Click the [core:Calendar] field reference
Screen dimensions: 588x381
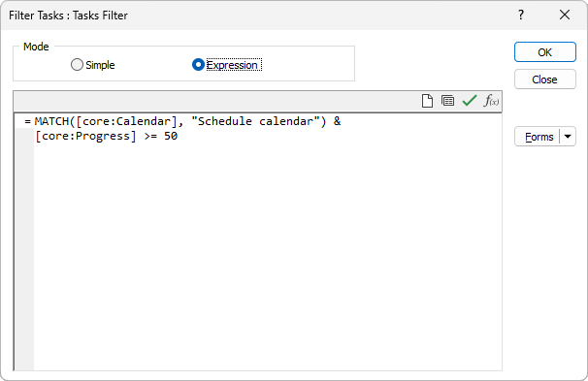[x=126, y=121]
